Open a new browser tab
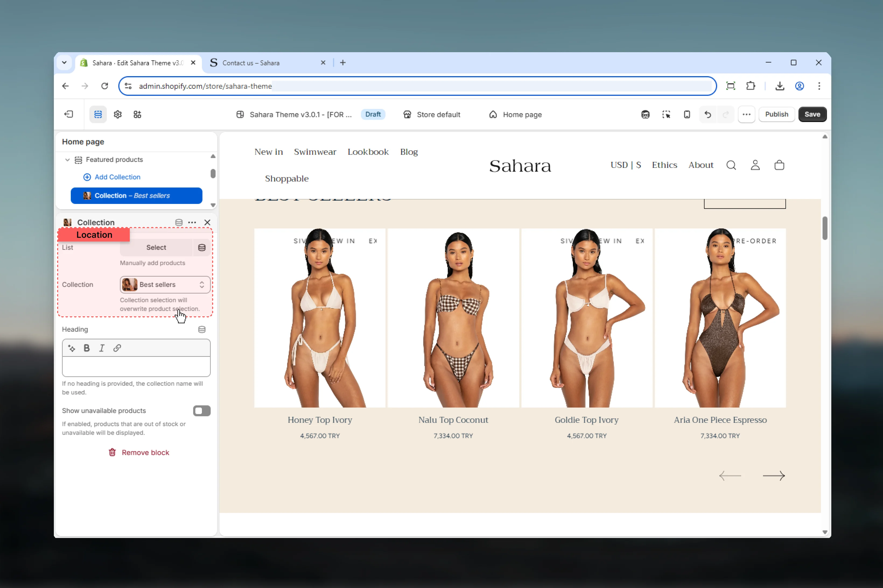 (x=343, y=63)
